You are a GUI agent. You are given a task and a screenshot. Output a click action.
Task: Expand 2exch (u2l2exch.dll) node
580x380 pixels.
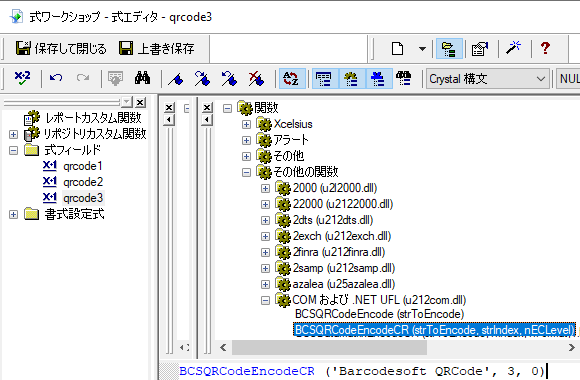pyautogui.click(x=265, y=236)
